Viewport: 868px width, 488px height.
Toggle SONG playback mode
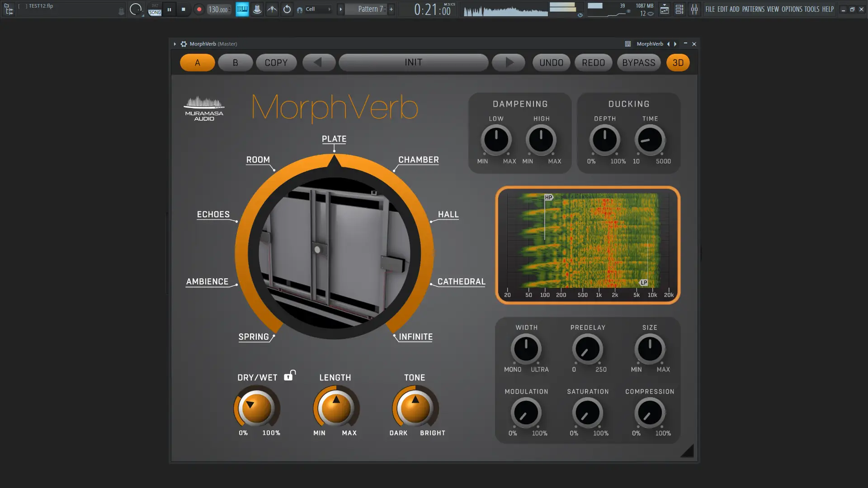pos(154,11)
